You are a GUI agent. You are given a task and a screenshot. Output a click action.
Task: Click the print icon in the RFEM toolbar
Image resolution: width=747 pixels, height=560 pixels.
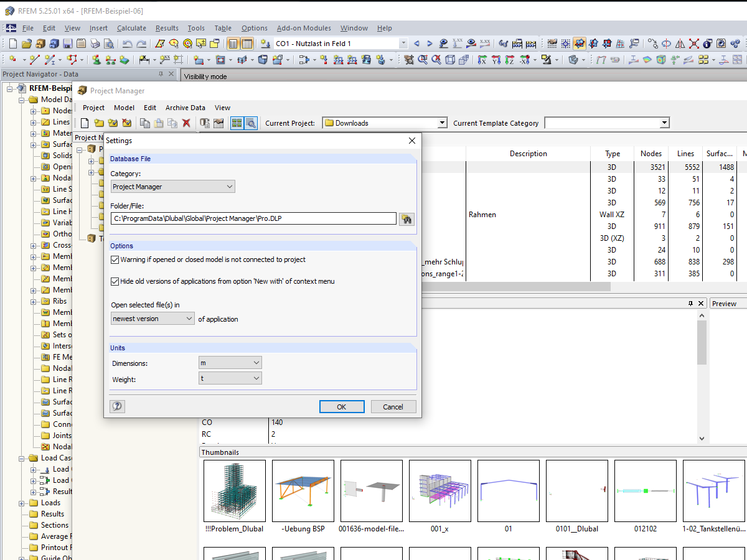click(95, 44)
